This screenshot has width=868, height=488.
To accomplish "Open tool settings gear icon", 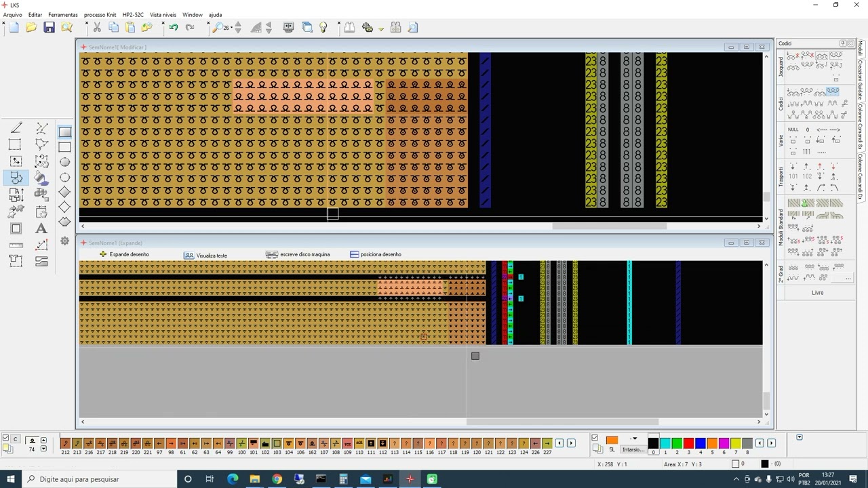I will pos(64,241).
